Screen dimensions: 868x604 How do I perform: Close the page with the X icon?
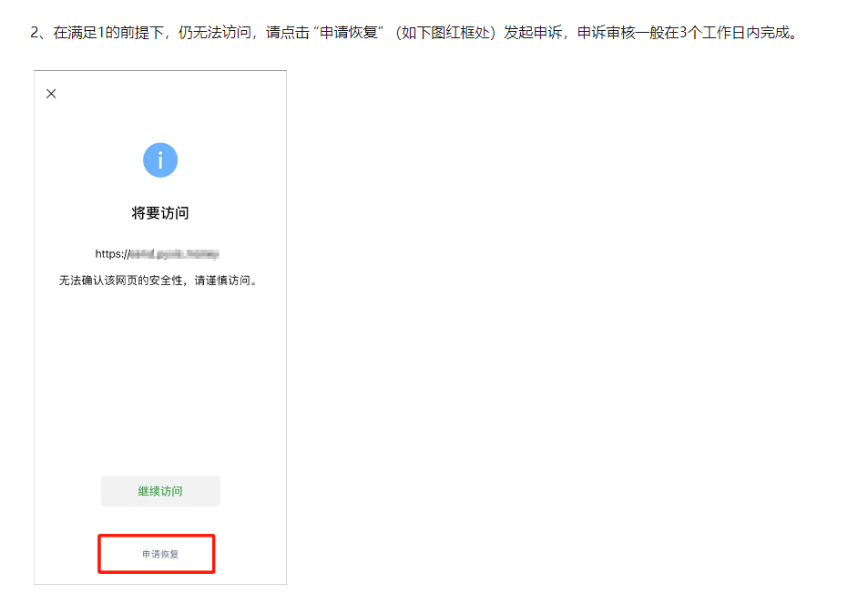coord(51,94)
